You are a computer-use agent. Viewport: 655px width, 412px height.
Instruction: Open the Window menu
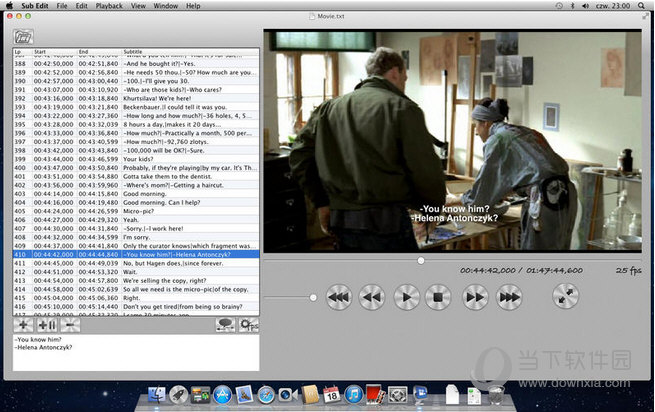click(x=165, y=6)
